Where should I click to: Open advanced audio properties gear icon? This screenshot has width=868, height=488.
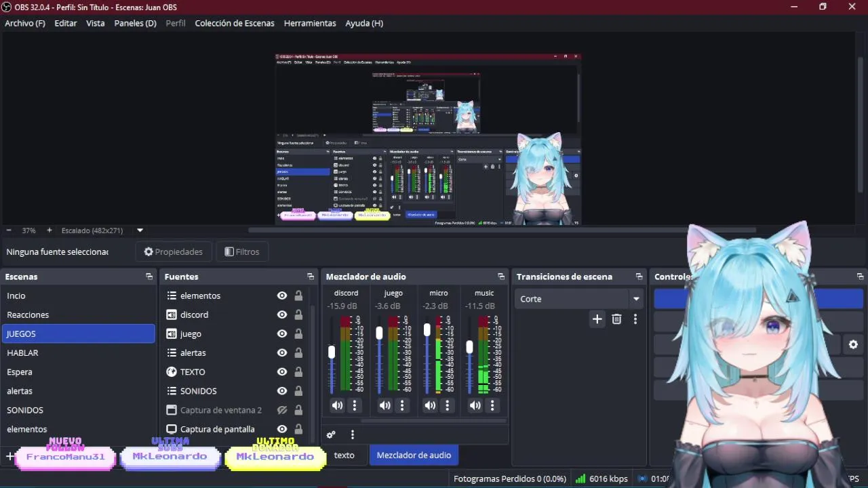coord(331,434)
